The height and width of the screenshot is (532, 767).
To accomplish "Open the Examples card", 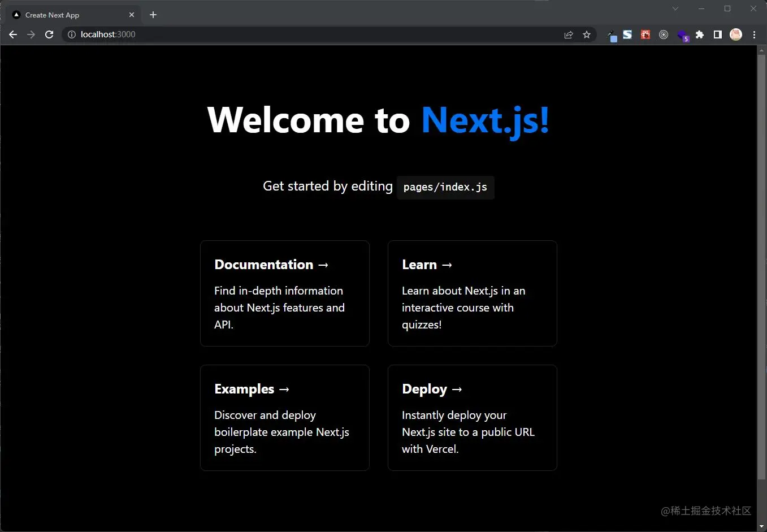I will click(285, 418).
